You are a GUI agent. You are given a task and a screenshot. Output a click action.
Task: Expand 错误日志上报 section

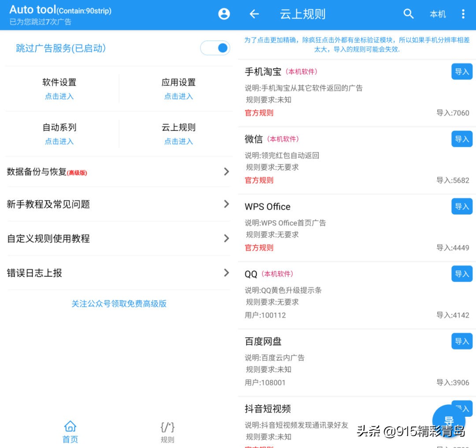point(119,273)
